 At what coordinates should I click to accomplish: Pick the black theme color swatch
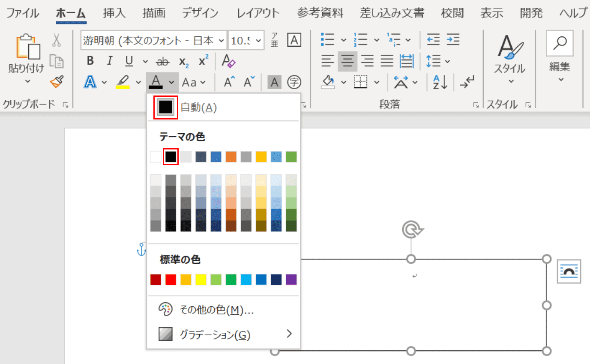pyautogui.click(x=171, y=157)
